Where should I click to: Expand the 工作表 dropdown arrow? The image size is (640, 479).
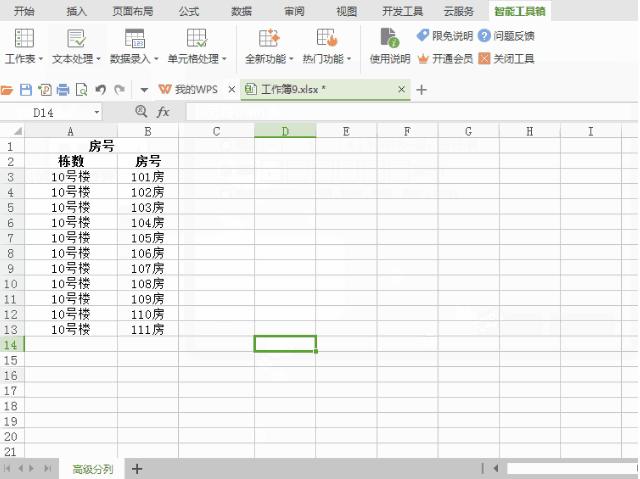tap(41, 60)
